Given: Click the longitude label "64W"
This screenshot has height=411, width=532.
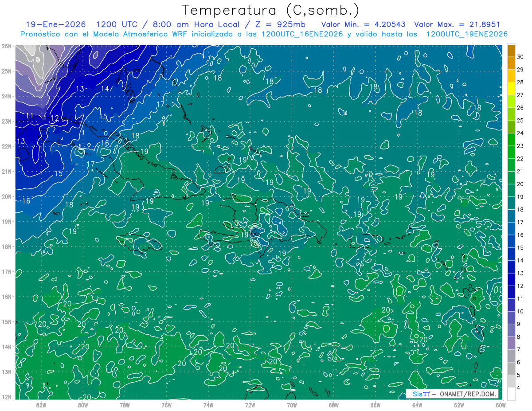Looking at the screenshot, I should pos(417,405).
